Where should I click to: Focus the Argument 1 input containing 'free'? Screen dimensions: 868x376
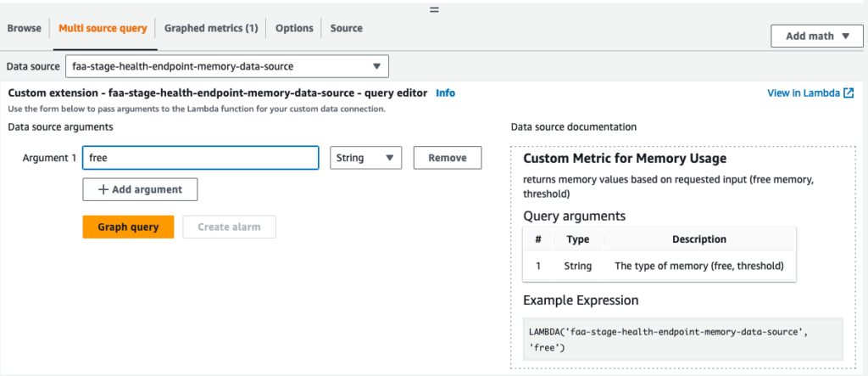(x=200, y=158)
